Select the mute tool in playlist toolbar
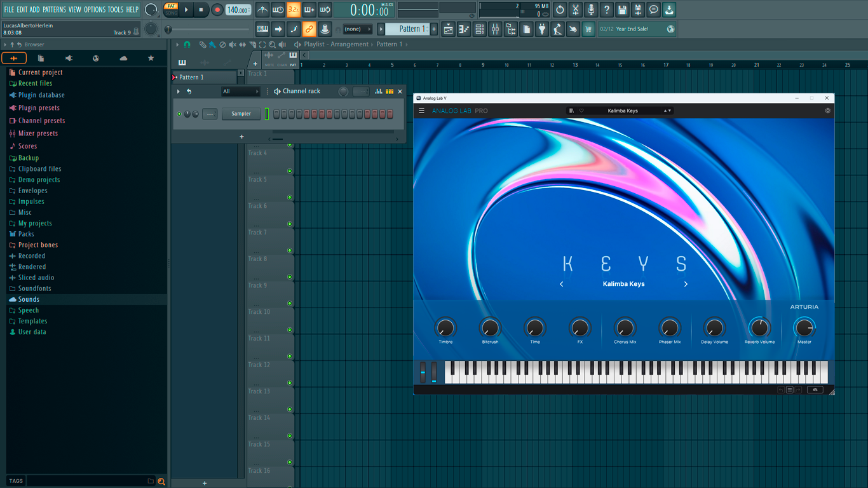This screenshot has width=868, height=488. [x=233, y=44]
